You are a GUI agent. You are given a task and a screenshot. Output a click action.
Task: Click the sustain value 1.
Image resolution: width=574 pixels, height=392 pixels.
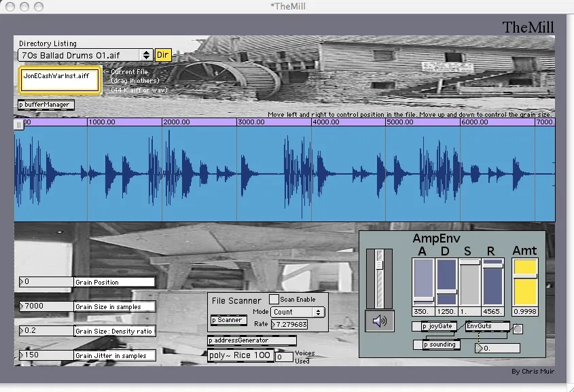469,311
